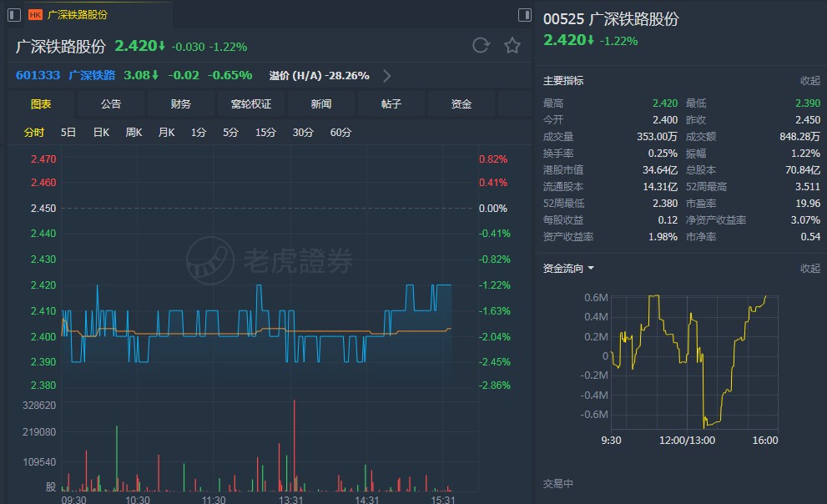Viewport: 827px width, 504px height.
Task: Open the 财务 tab
Action: (180, 103)
